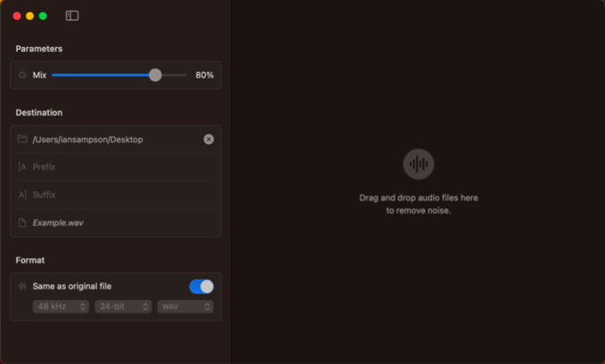The width and height of the screenshot is (605, 364).
Task: Disable Same as original file switch
Action: (201, 287)
